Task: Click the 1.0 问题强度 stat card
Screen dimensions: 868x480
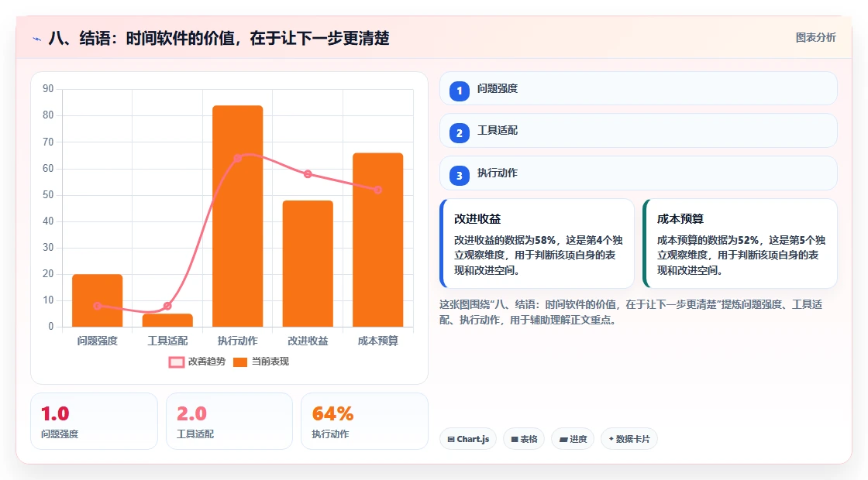Action: (x=94, y=421)
